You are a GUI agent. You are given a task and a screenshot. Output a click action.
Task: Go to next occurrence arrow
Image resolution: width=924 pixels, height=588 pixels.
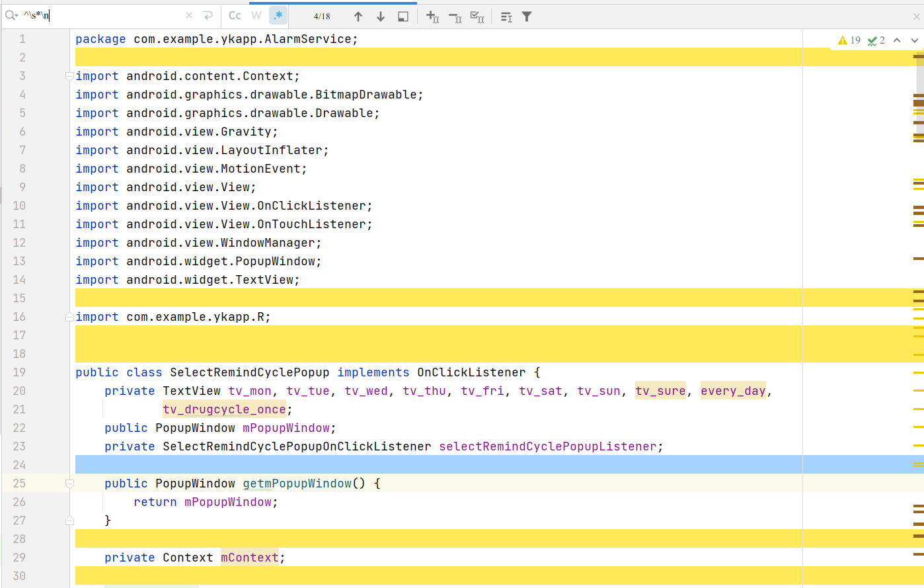click(x=381, y=17)
